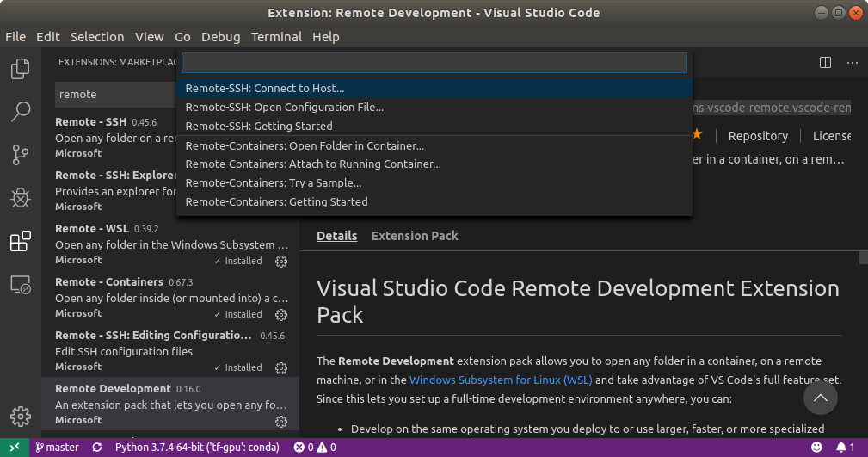The height and width of the screenshot is (457, 868).
Task: Synchronize changes with status bar sync icon
Action: (97, 447)
